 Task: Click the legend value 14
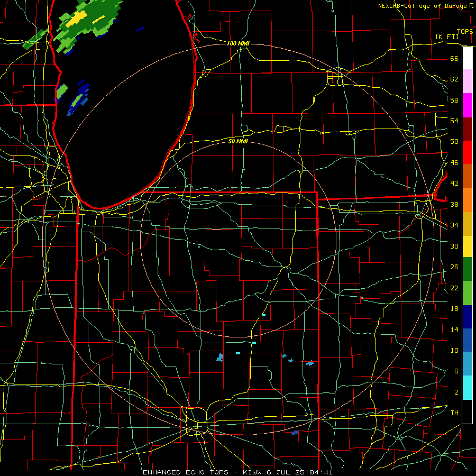pos(454,329)
